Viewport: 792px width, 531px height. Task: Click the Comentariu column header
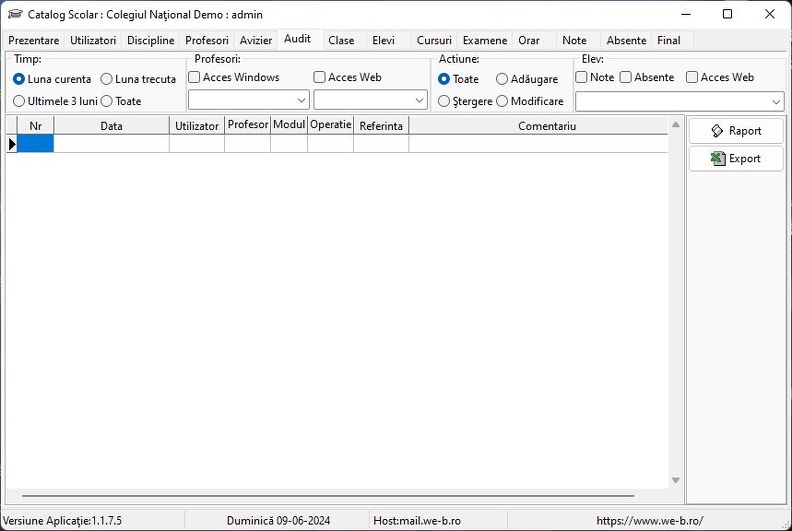547,126
